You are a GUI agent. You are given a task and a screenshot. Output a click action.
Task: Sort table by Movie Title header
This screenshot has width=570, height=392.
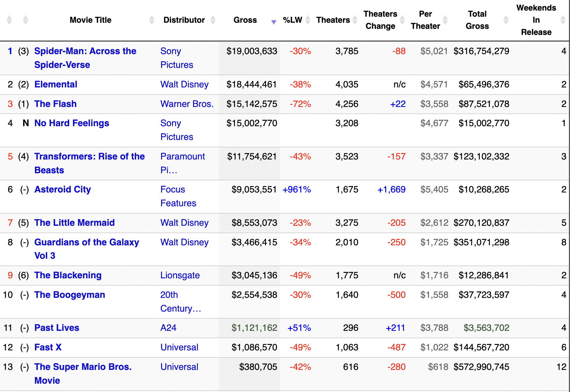pos(91,20)
